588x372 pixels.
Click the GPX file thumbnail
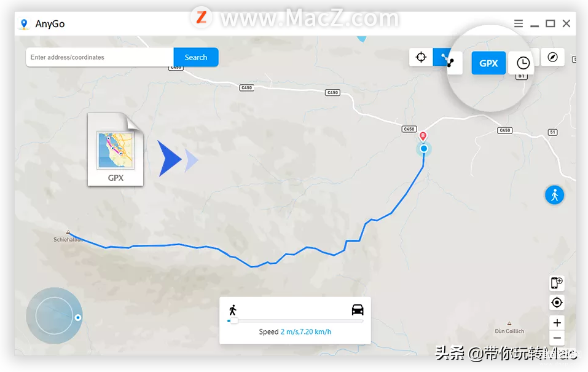116,149
